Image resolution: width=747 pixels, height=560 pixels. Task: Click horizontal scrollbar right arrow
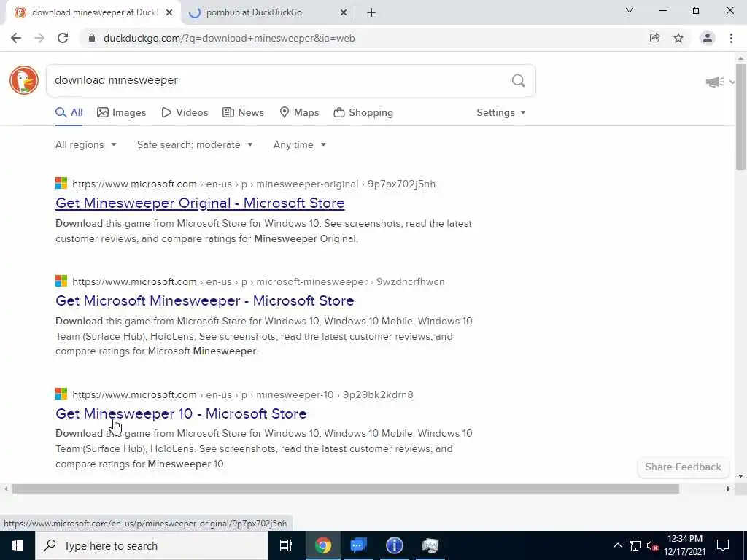729,489
